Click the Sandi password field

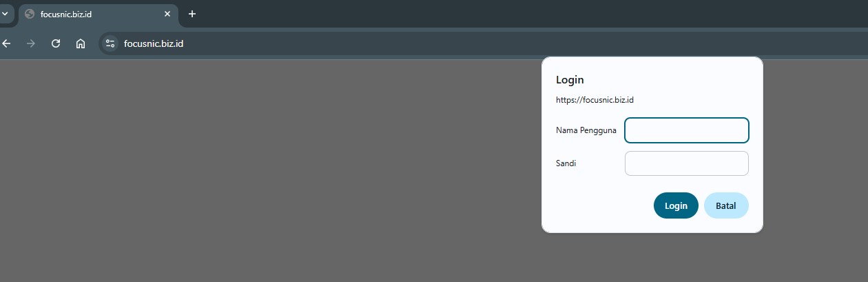point(686,163)
